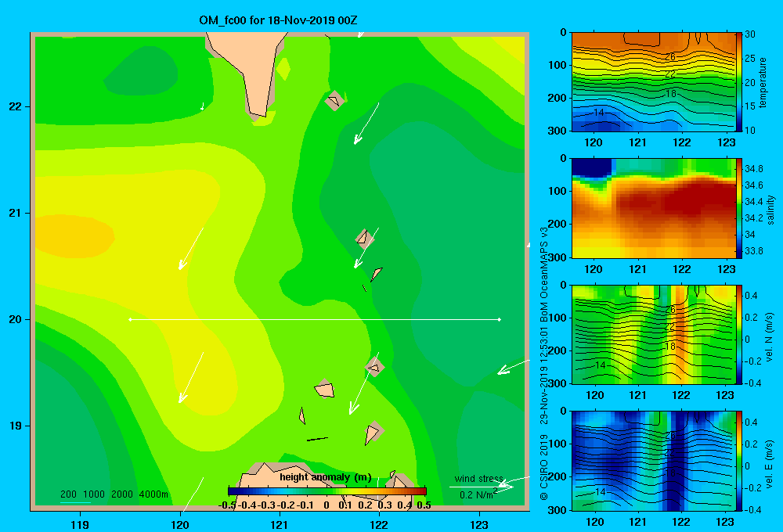The width and height of the screenshot is (783, 532).
Task: Click the temperature colorbar beside the top section plot
Action: point(738,82)
